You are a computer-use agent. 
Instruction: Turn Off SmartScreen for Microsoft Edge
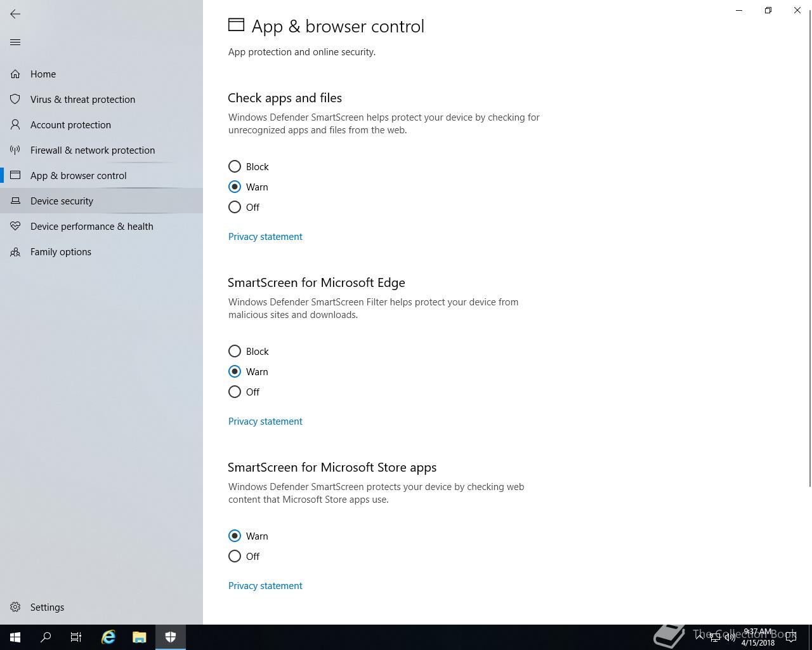click(x=235, y=392)
